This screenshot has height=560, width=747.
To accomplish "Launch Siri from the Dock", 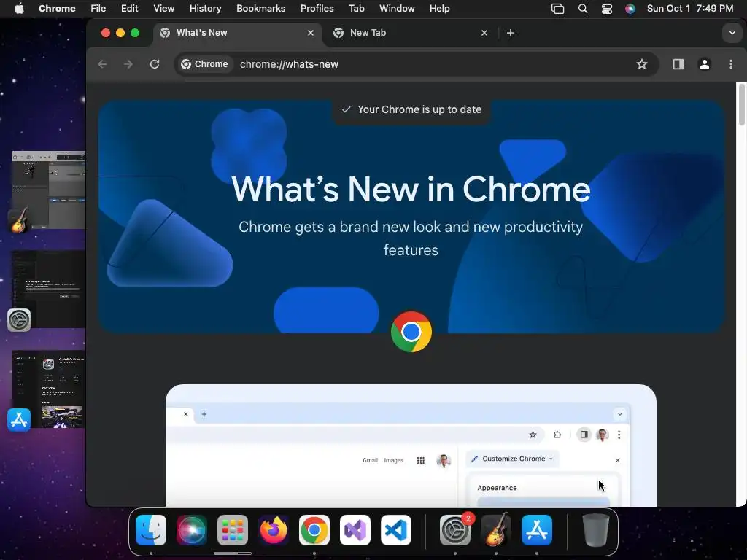I will (x=192, y=530).
